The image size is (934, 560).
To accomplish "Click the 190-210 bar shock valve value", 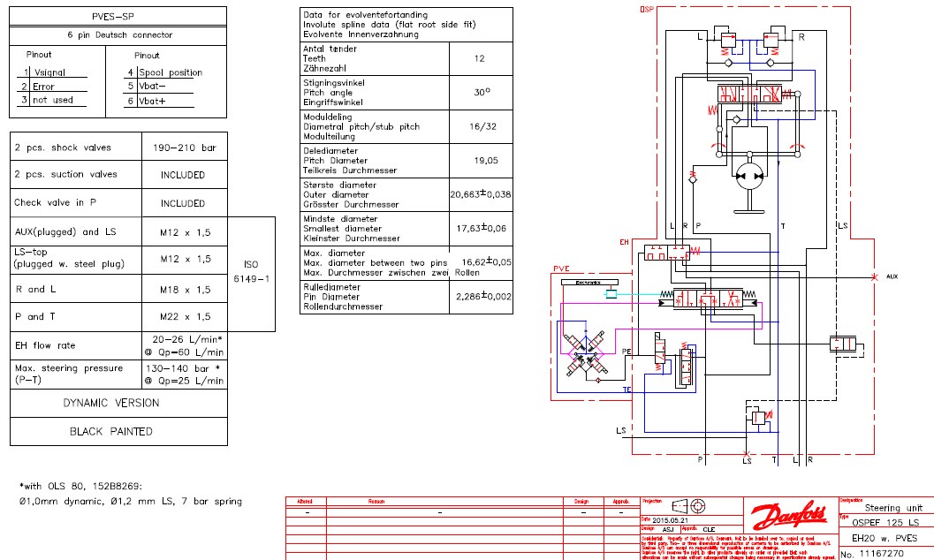I will click(x=184, y=148).
